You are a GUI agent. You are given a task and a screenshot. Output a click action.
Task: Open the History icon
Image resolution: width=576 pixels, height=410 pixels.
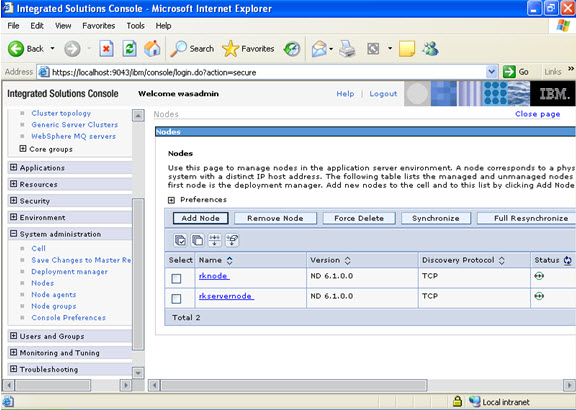(292, 49)
